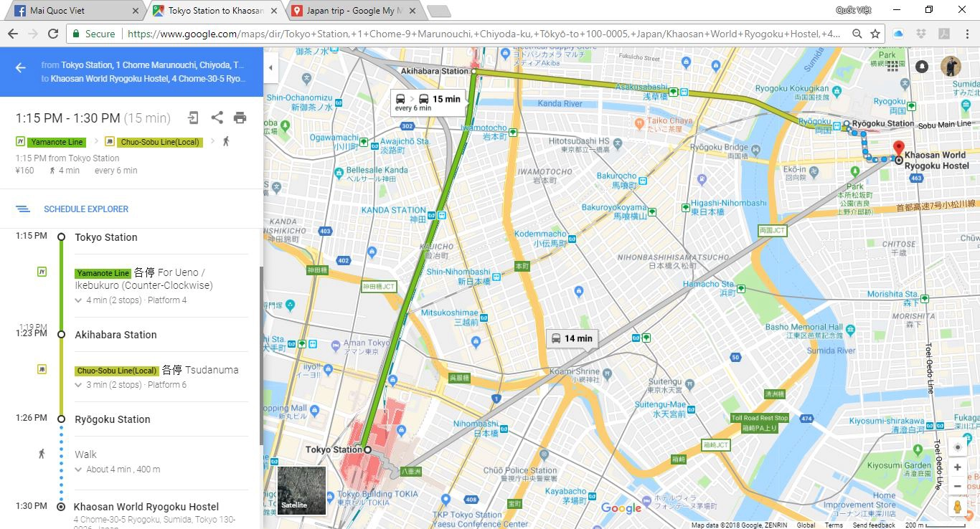The image size is (980, 529).
Task: Bookmark this page with the star
Action: [875, 34]
